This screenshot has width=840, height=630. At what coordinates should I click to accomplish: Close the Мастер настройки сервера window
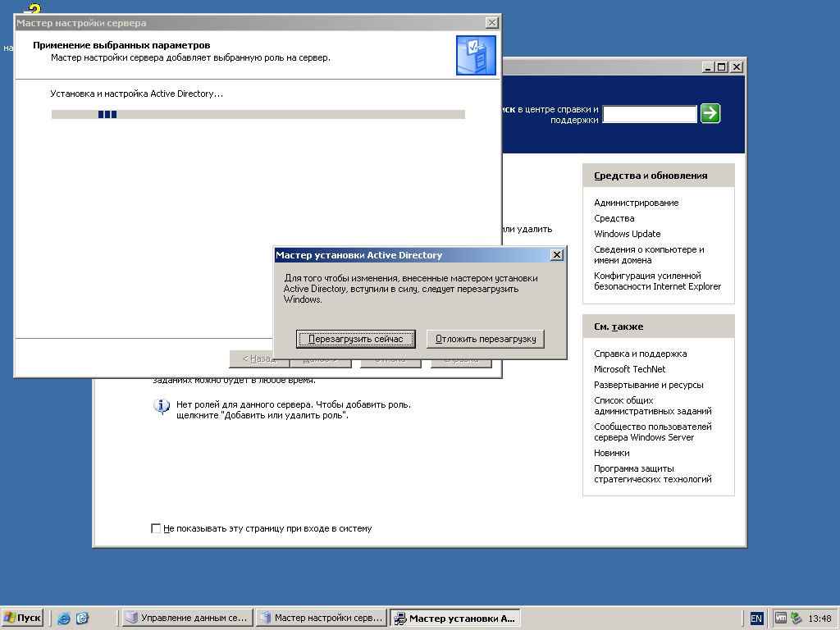(492, 22)
